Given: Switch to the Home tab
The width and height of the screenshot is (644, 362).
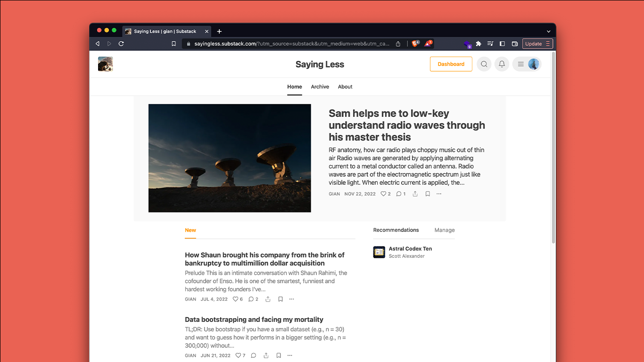Looking at the screenshot, I should (295, 87).
